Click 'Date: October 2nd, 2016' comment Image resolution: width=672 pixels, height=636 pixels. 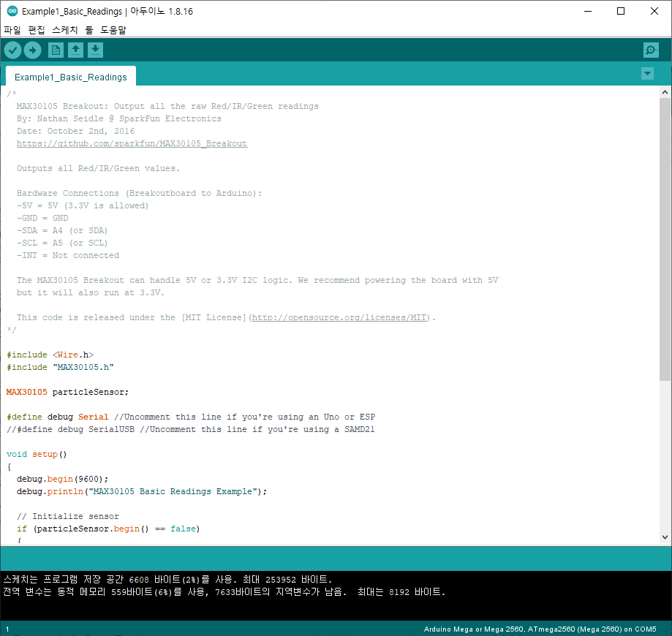coord(75,131)
